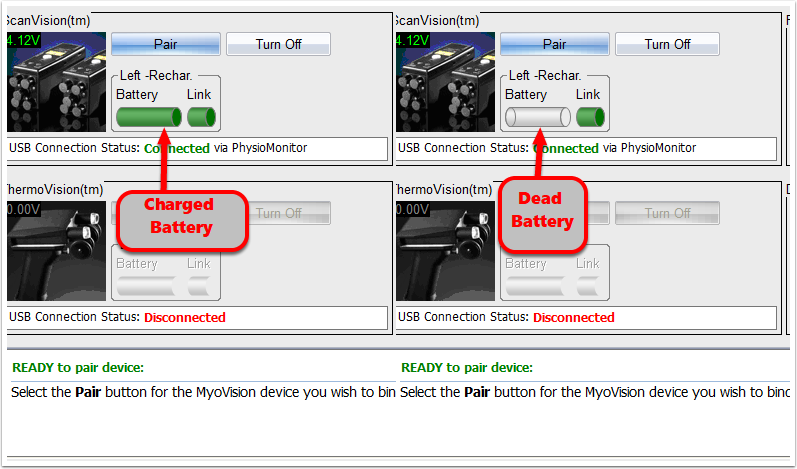This screenshot has height=469, width=797.
Task: Click 'Connected via PhysioMonitor' status under the empty battery
Action: tap(615, 148)
